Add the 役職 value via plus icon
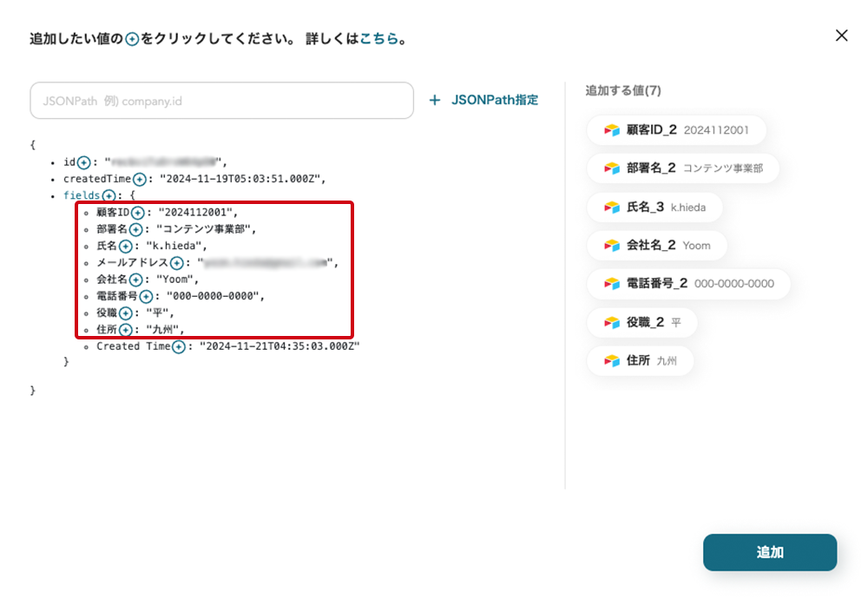The width and height of the screenshot is (868, 599). coord(125,313)
